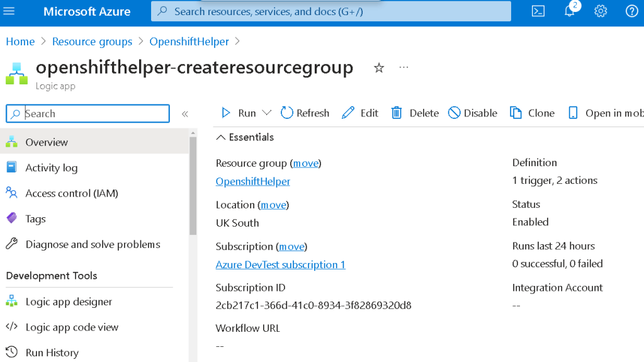Open OpenshiftHelper breadcrumb link

pos(189,42)
